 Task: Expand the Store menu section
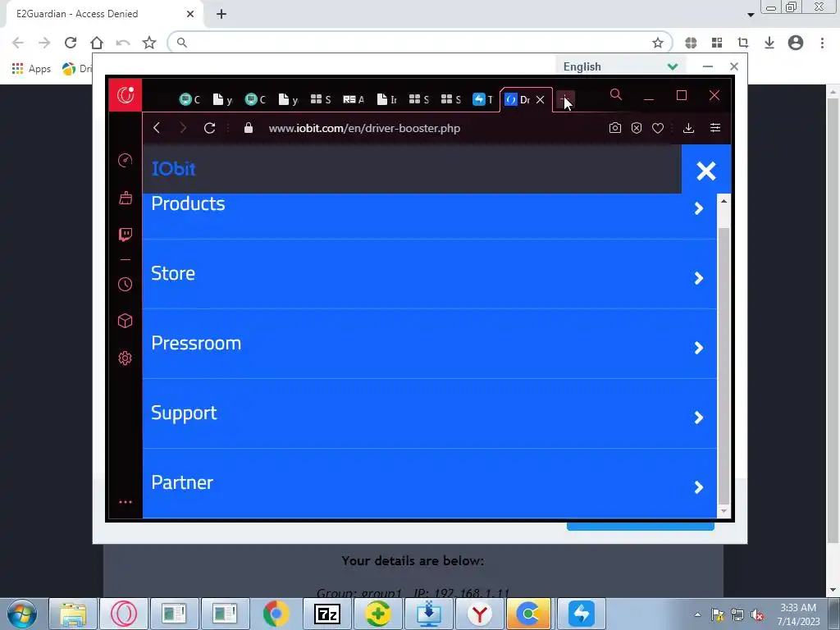click(429, 274)
